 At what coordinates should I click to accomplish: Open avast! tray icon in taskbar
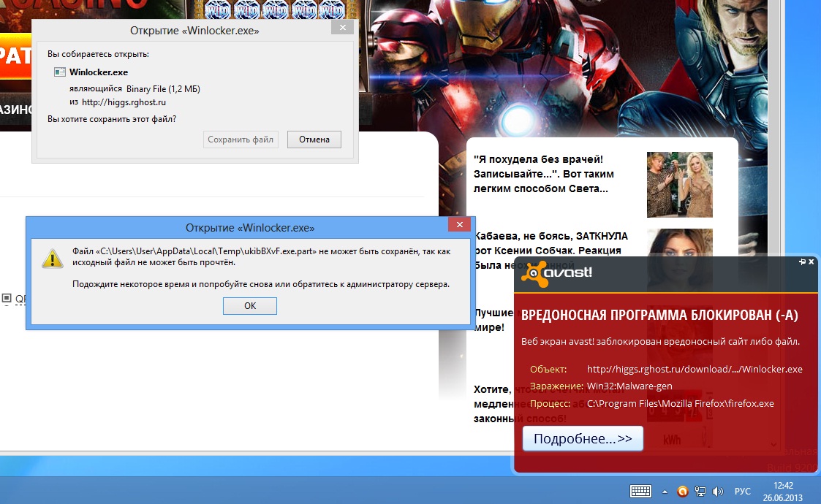[x=682, y=491]
